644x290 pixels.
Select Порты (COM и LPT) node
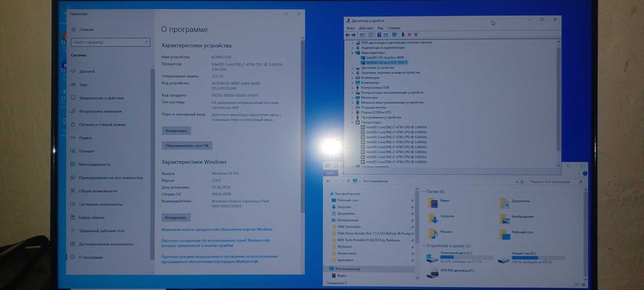click(376, 112)
